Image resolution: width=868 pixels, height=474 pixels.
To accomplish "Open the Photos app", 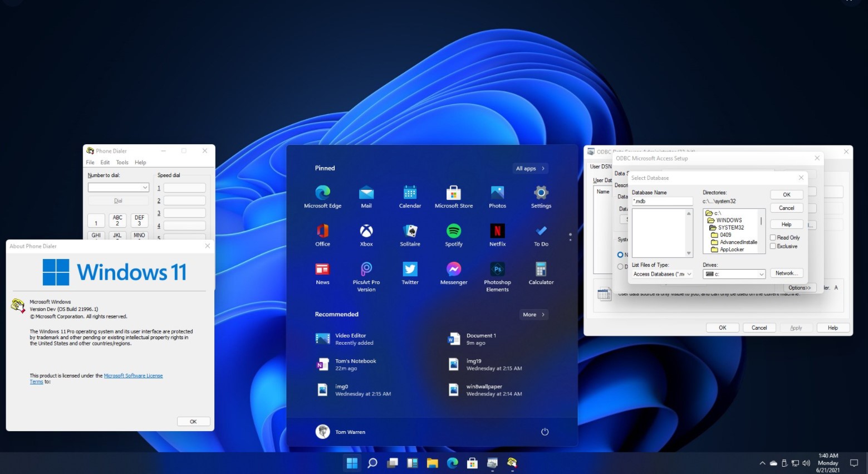I will click(497, 197).
